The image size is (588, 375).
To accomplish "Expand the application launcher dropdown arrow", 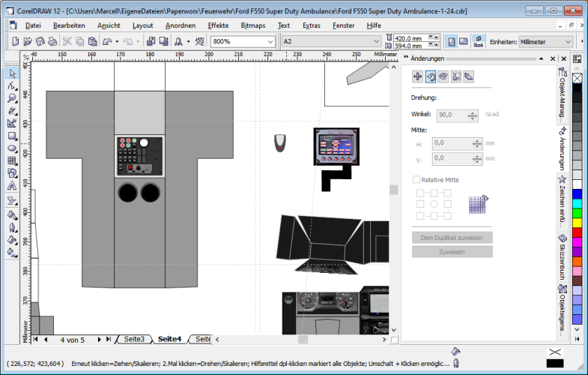I will pos(188,41).
